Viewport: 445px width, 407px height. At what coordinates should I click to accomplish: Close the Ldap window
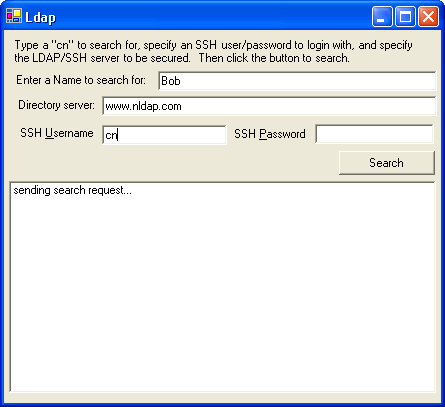tap(428, 16)
